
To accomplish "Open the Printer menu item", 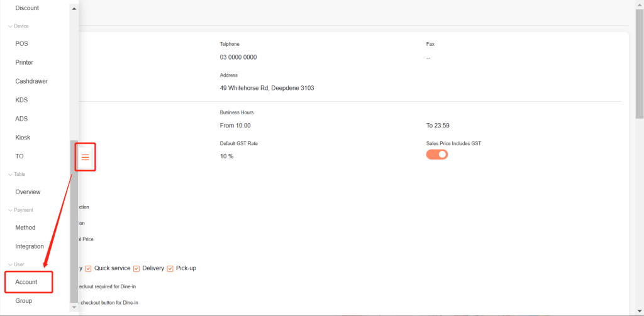I will coord(25,63).
